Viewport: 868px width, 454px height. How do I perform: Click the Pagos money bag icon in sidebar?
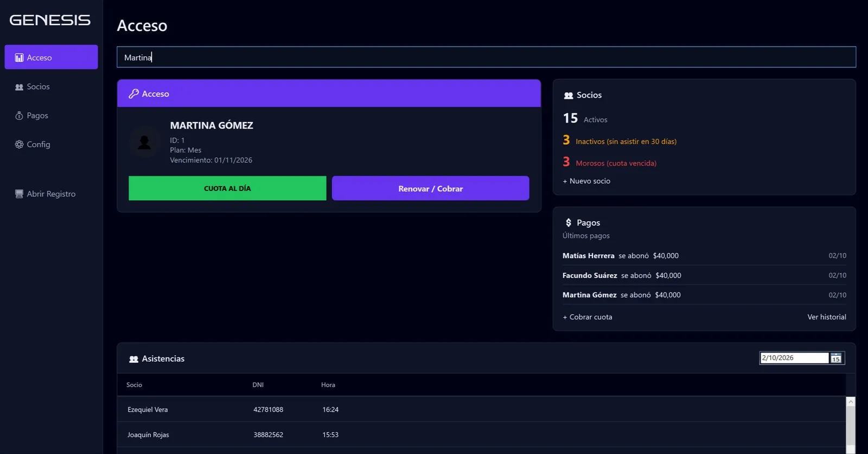(x=19, y=116)
